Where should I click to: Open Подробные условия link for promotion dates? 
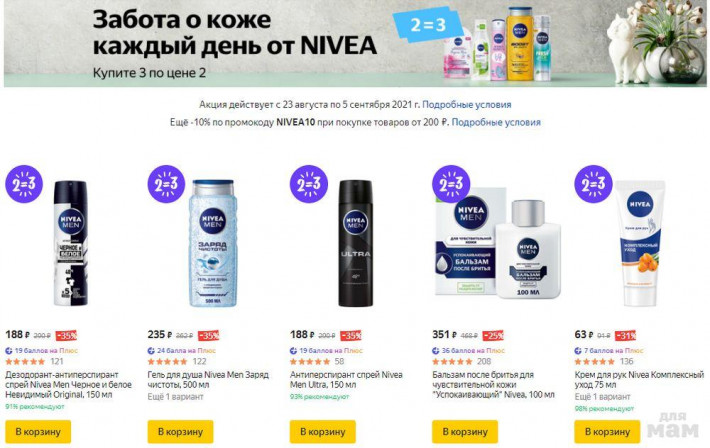pyautogui.click(x=466, y=105)
